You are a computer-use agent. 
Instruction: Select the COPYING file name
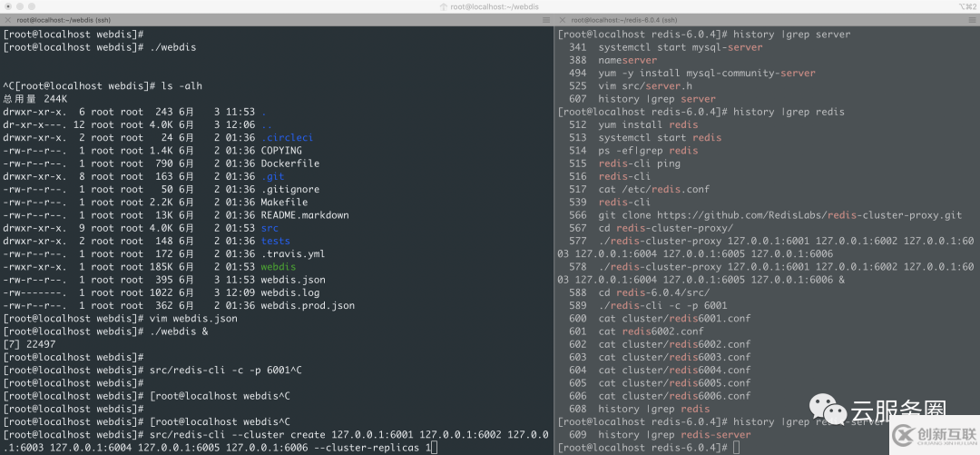click(281, 151)
